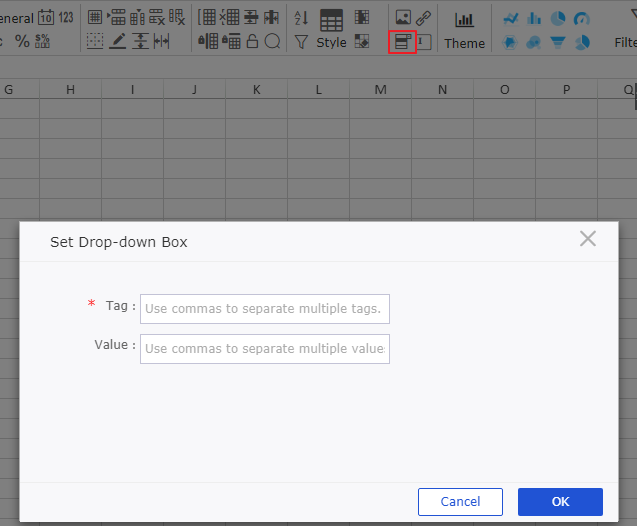Screen dimensions: 637x526
Task: Click the Tag input field
Action: [x=265, y=309]
